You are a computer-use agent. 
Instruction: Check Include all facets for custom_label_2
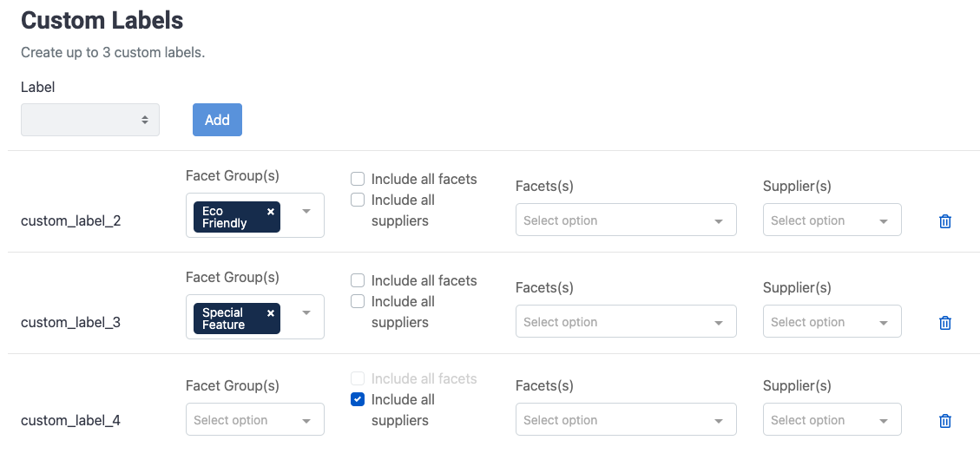pyautogui.click(x=358, y=180)
